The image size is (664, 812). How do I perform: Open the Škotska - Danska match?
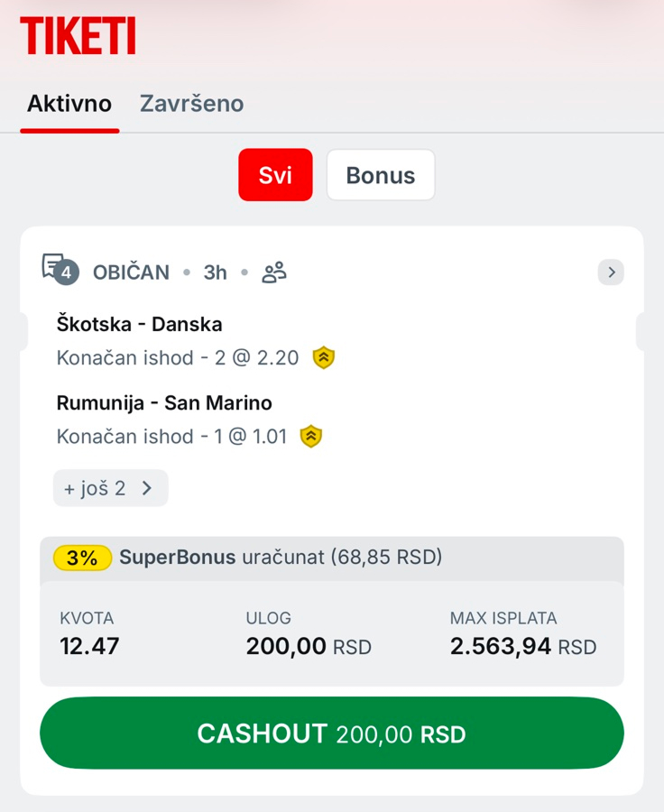click(139, 324)
